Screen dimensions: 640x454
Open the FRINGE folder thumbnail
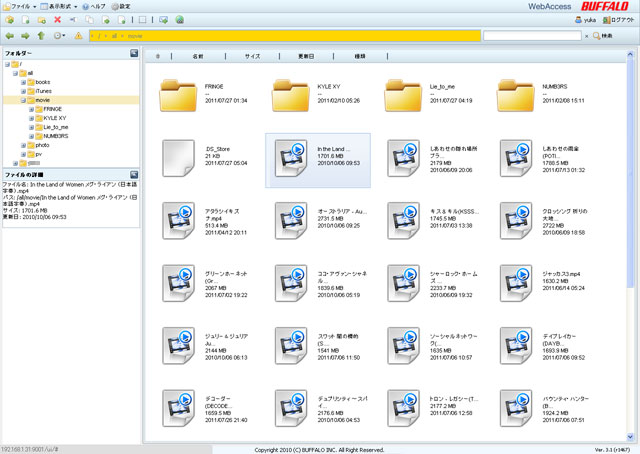[x=181, y=96]
